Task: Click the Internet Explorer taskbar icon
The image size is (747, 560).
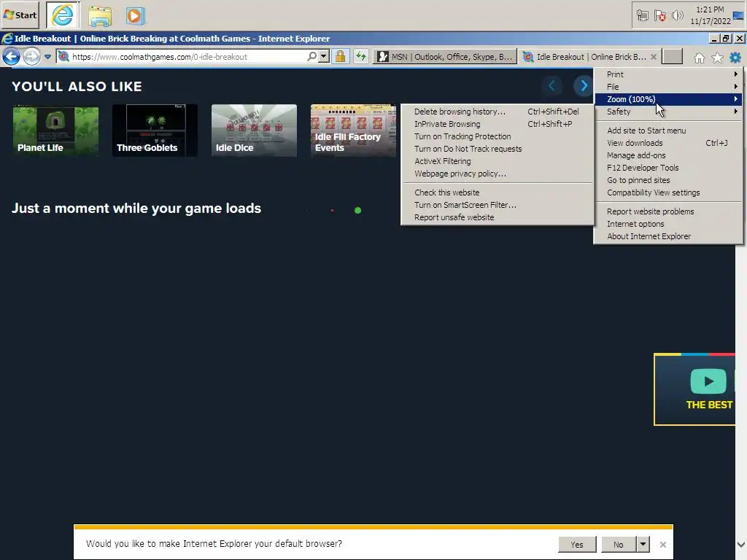Action: pyautogui.click(x=63, y=15)
